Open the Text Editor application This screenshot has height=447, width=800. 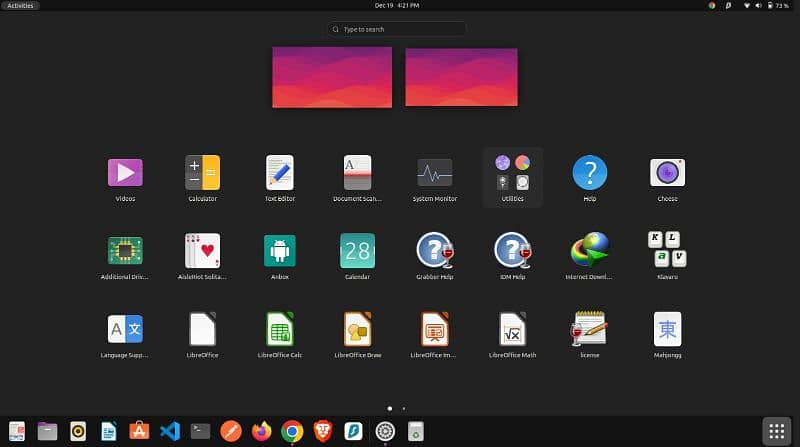coord(280,173)
